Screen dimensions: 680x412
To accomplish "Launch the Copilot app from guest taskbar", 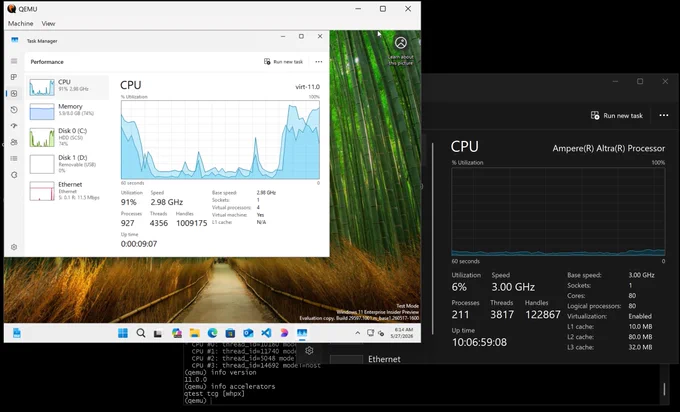I will pos(177,333).
